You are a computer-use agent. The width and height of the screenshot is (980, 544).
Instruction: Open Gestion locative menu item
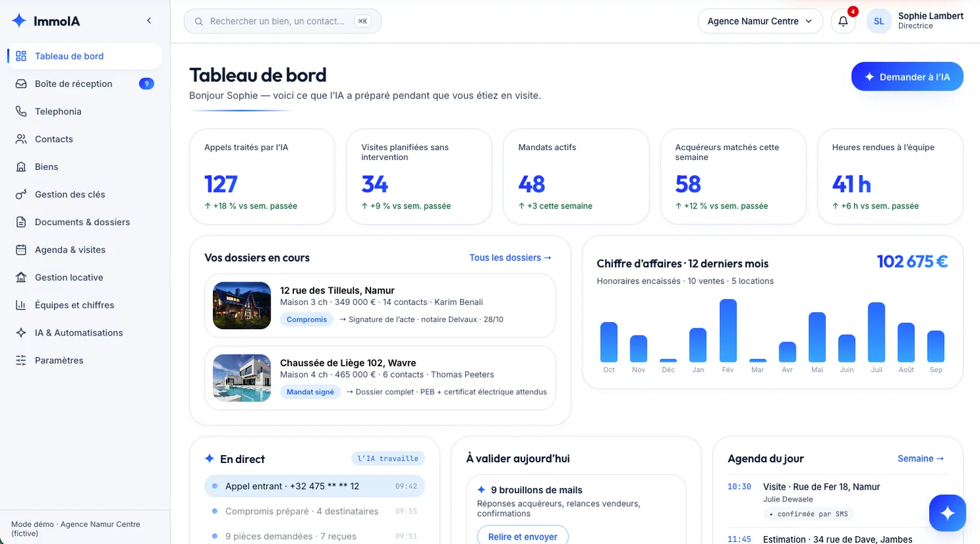click(x=85, y=278)
